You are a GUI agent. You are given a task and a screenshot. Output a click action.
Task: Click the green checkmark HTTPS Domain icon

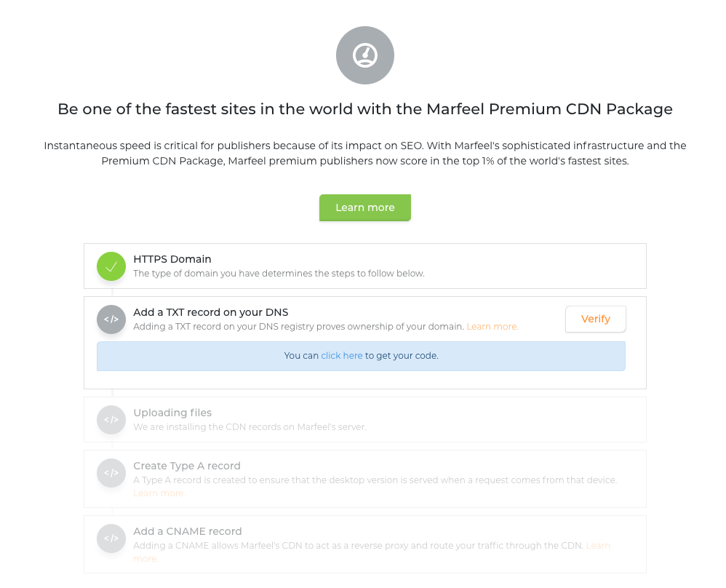pos(111,266)
